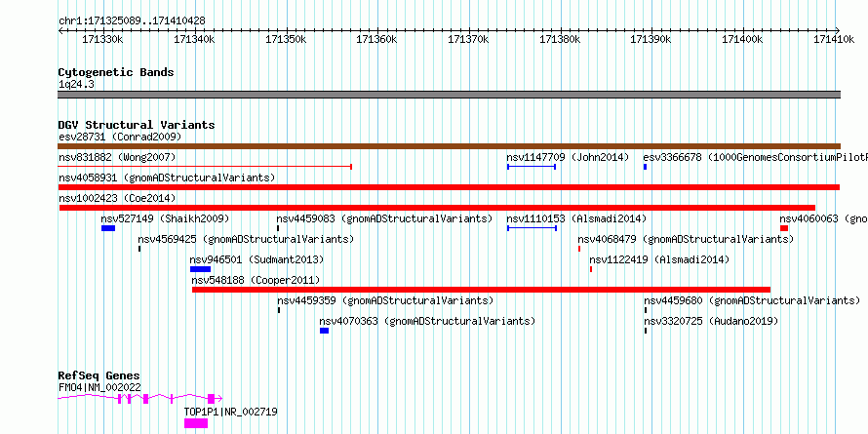The height and width of the screenshot is (434, 868).
Task: Open nsv4058931 gnomAD red variant bar
Action: tap(449, 187)
